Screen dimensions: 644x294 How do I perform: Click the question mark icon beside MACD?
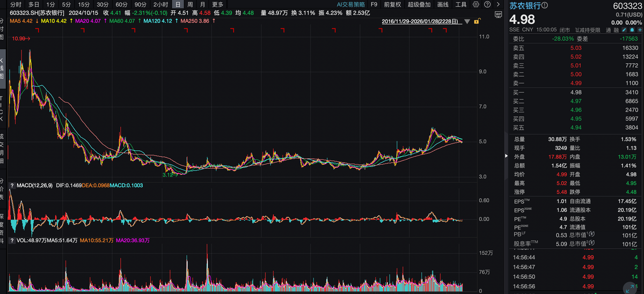click(x=12, y=185)
